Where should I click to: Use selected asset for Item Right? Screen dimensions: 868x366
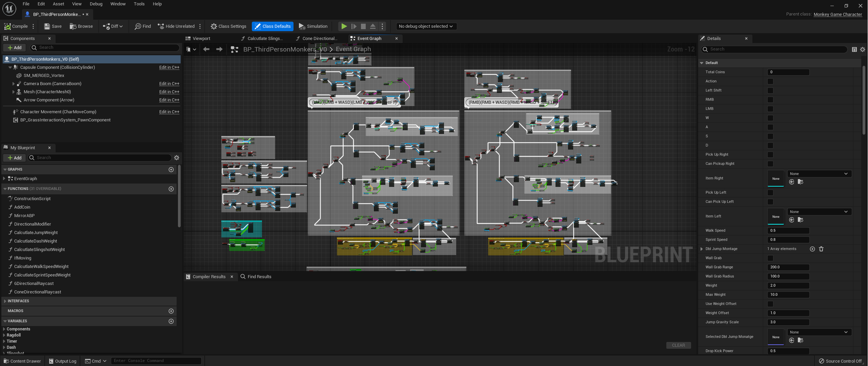coord(792,182)
